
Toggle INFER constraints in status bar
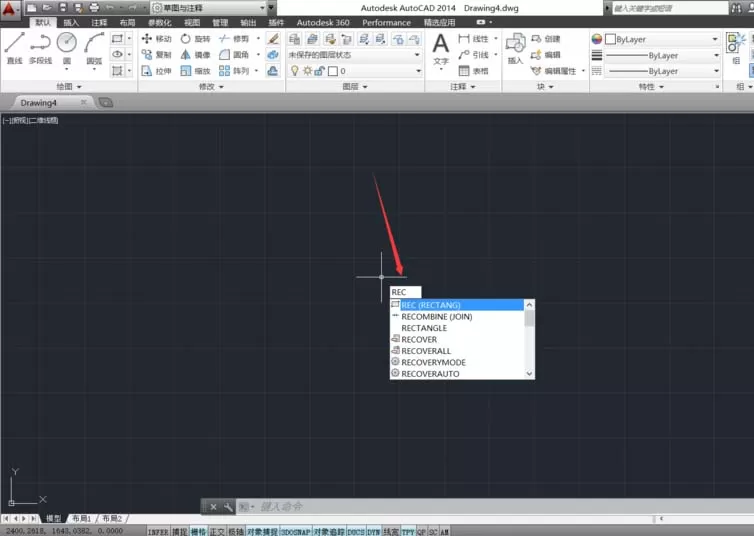click(158, 532)
